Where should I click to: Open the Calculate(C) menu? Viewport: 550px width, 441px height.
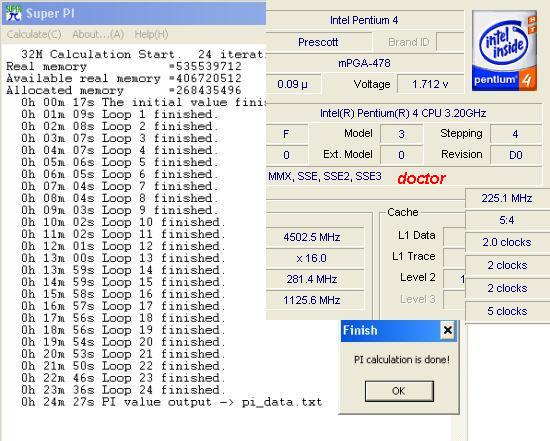pyautogui.click(x=34, y=34)
